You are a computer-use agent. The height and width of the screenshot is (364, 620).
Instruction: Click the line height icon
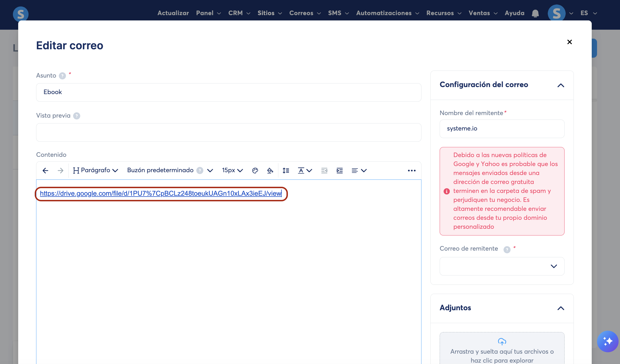tap(286, 171)
